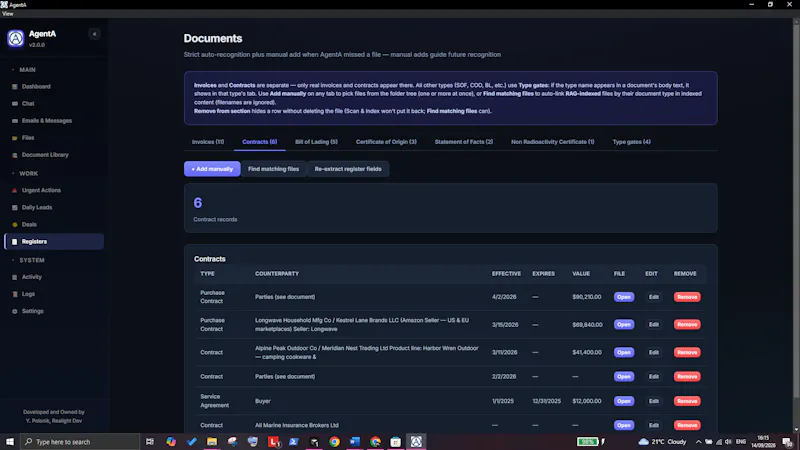The height and width of the screenshot is (450, 800).
Task: Open Document Library in the sidebar
Action: (x=45, y=155)
